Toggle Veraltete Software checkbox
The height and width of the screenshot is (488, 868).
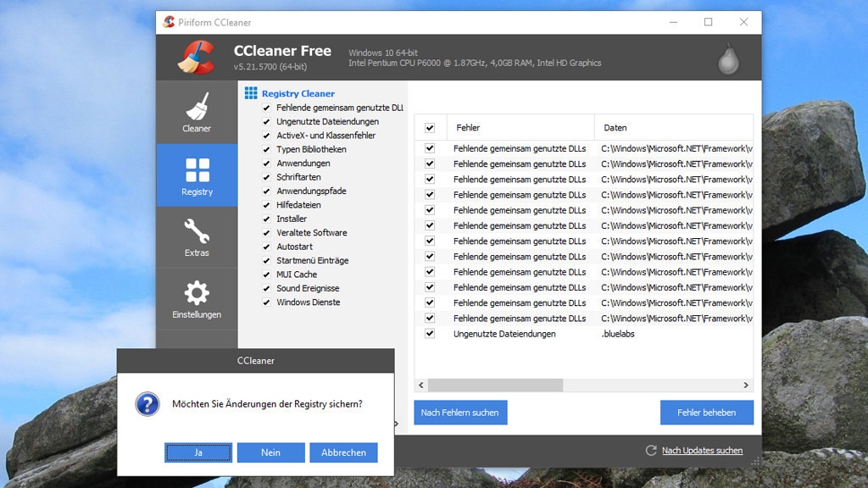coord(266,233)
